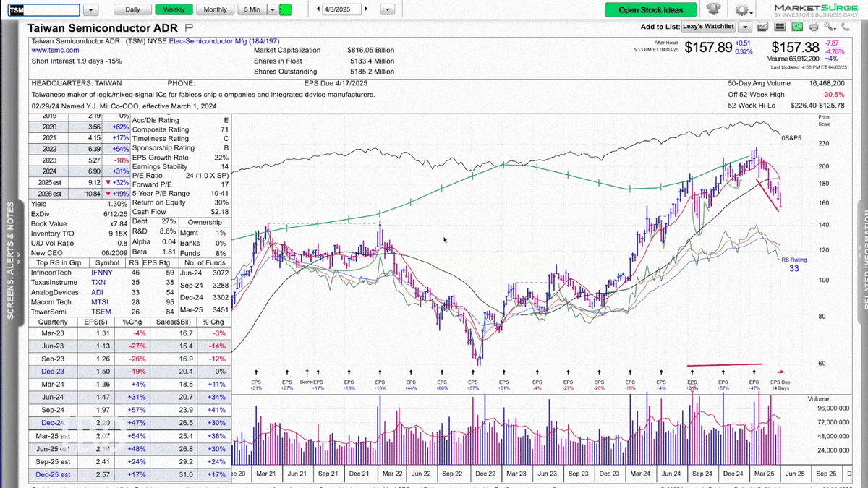
Task: Open the symbol history dropdown
Action: [x=91, y=10]
